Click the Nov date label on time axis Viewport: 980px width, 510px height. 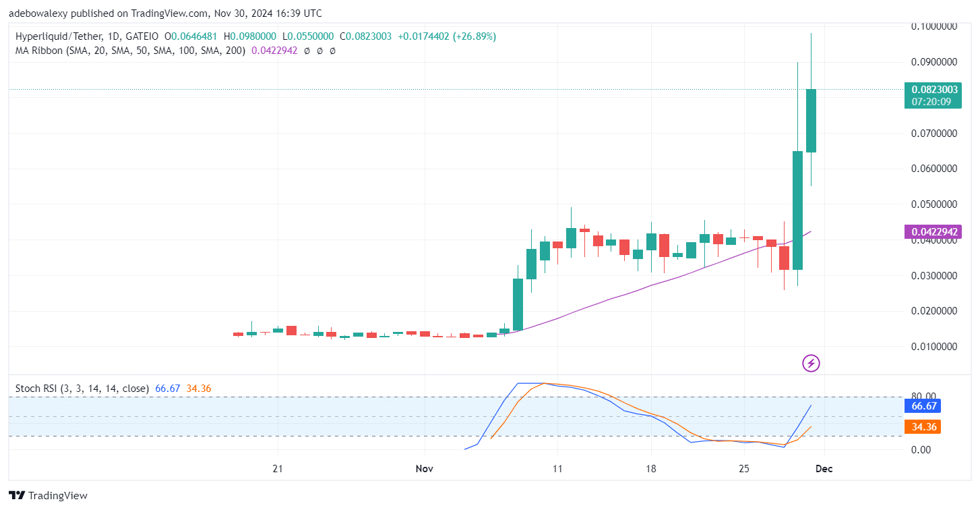click(x=425, y=469)
